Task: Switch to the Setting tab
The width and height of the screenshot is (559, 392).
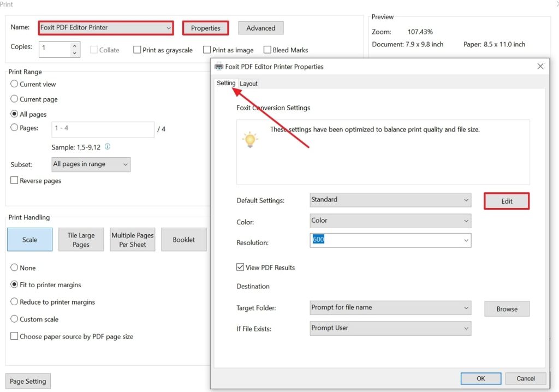Action: (x=226, y=83)
